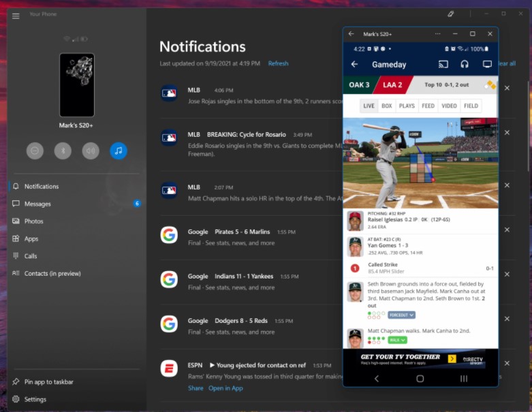Select the FEED tab

428,106
